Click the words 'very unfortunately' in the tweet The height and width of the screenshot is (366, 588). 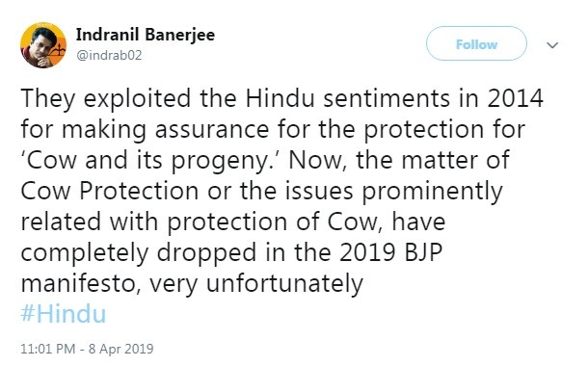pos(256,285)
